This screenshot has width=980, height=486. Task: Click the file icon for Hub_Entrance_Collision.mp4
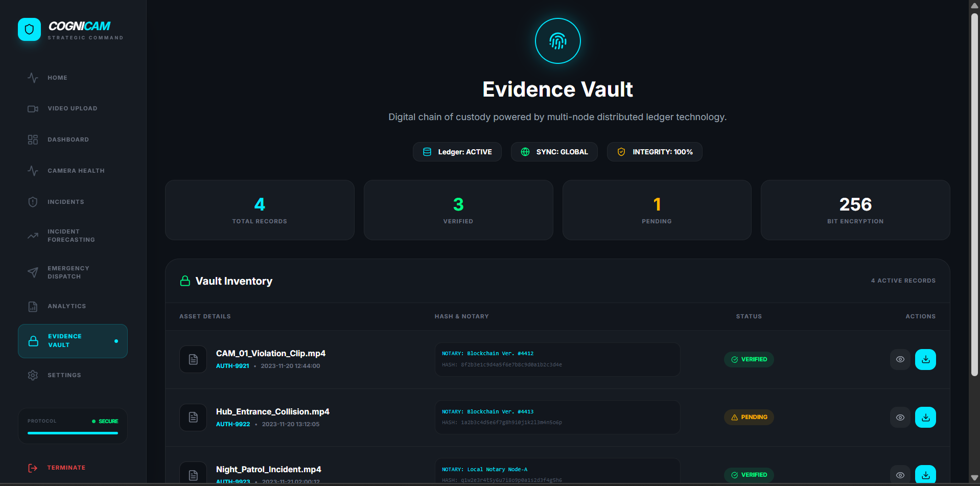(193, 418)
